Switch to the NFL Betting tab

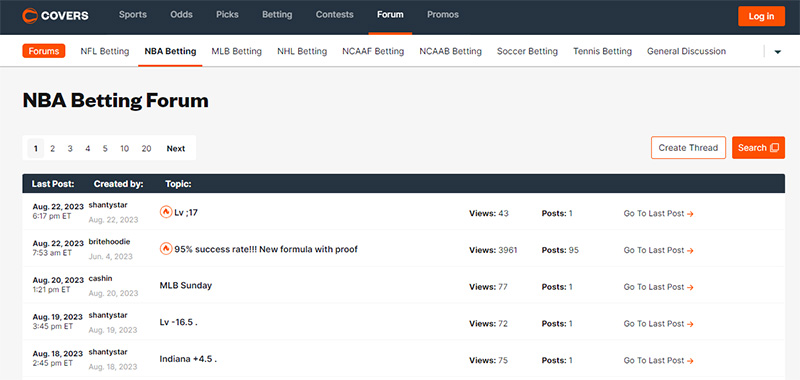click(105, 51)
